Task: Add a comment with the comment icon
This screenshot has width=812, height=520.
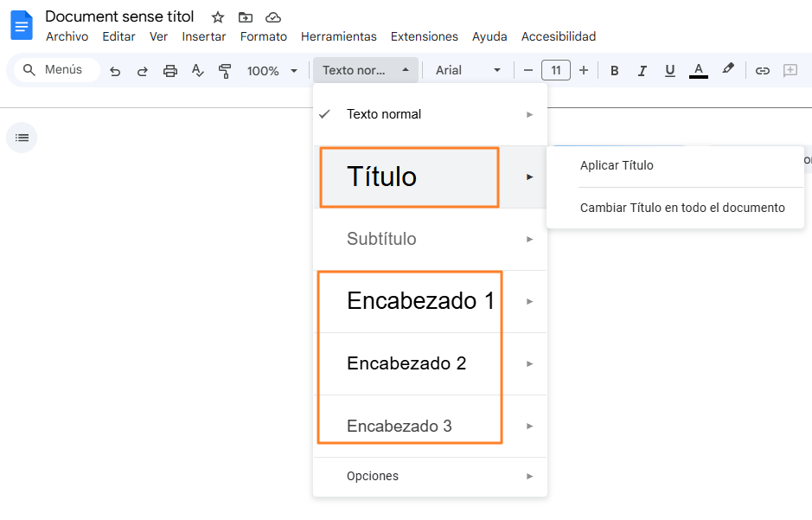Action: 790,70
